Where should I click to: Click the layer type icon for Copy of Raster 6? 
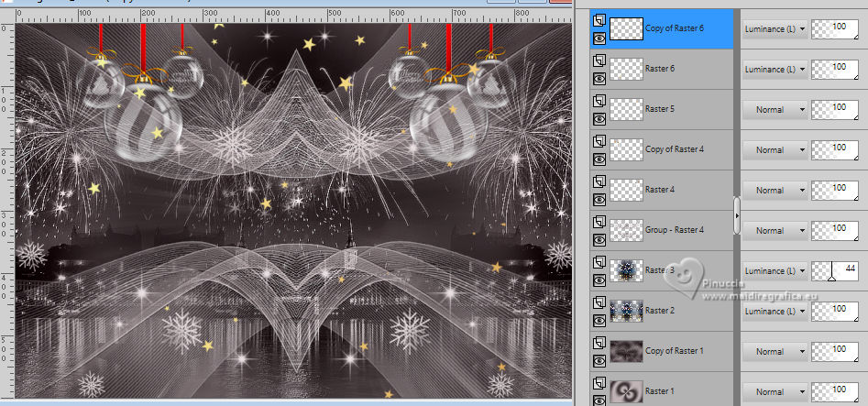[599, 21]
